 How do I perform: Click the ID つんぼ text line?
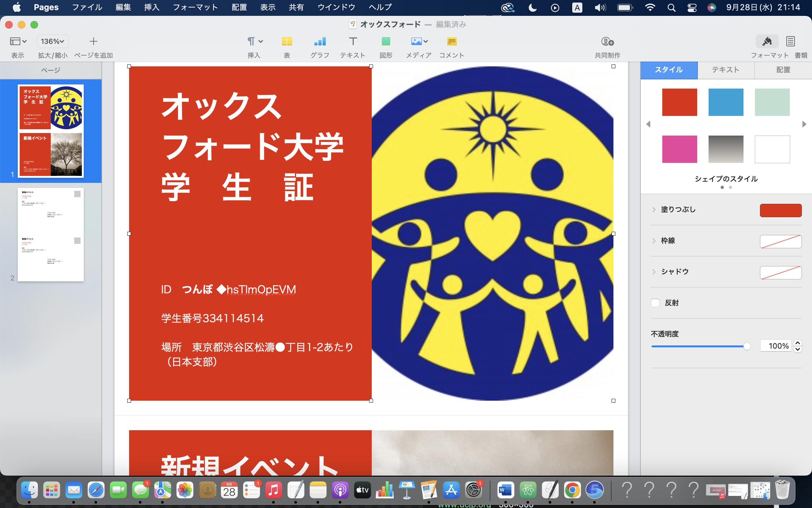pyautogui.click(x=228, y=289)
